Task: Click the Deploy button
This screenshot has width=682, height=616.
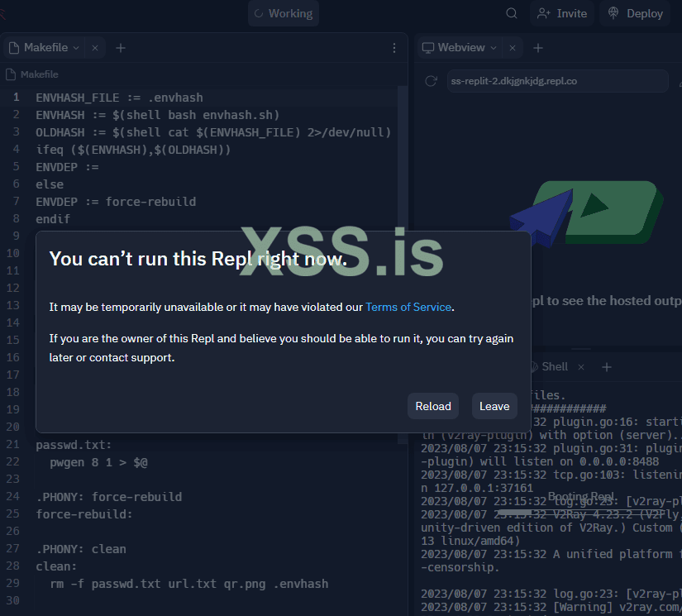Action: (635, 13)
